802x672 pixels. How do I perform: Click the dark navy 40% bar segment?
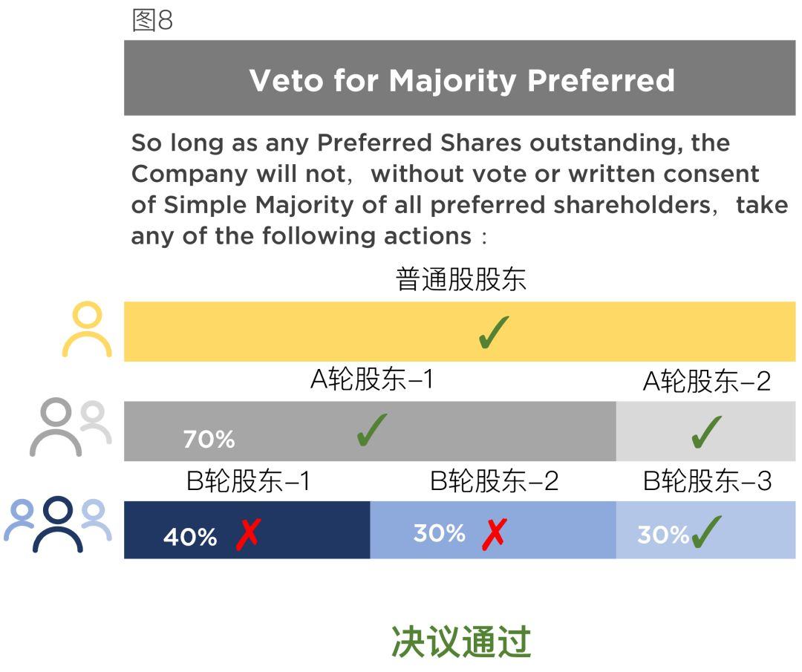tap(312, 529)
